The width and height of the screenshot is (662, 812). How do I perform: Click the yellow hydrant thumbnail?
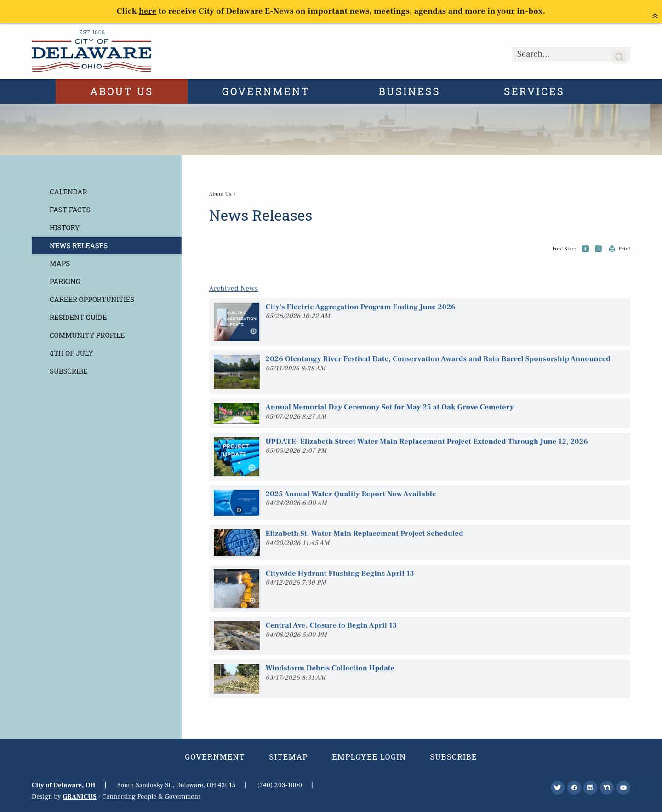236,588
